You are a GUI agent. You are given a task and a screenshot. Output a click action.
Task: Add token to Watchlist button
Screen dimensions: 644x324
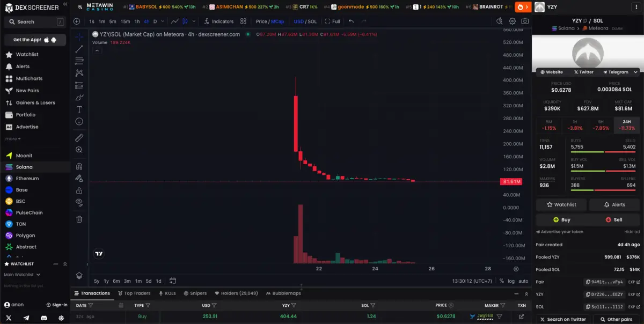(561, 204)
